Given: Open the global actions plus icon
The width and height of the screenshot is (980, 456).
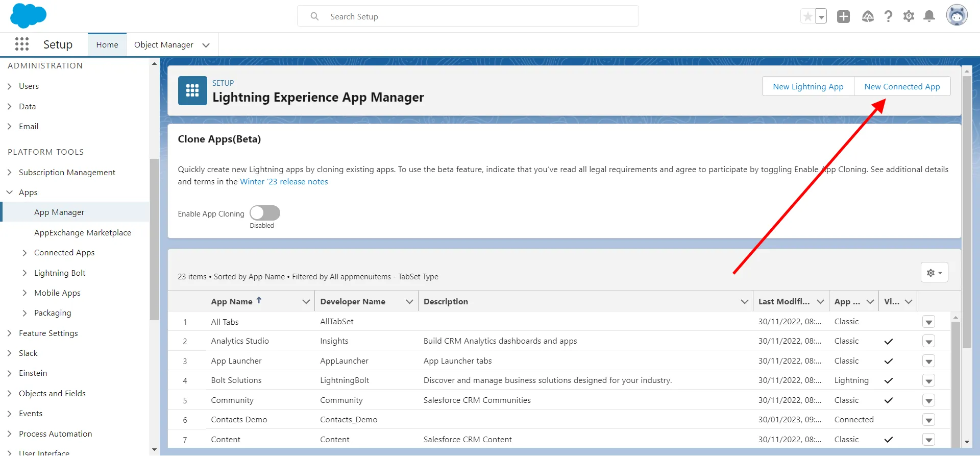Looking at the screenshot, I should pos(843,16).
